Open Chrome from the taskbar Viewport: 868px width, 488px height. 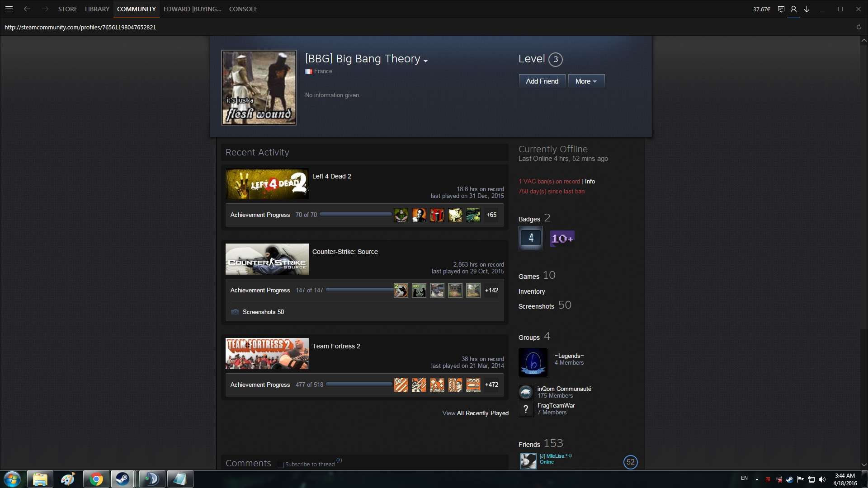pyautogui.click(x=96, y=479)
